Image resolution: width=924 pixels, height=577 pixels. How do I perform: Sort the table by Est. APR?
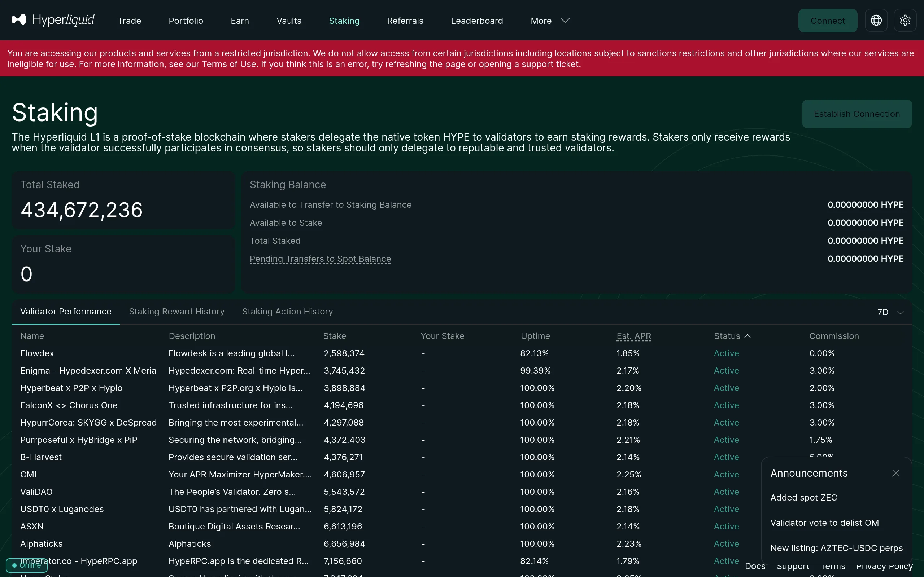pyautogui.click(x=633, y=336)
